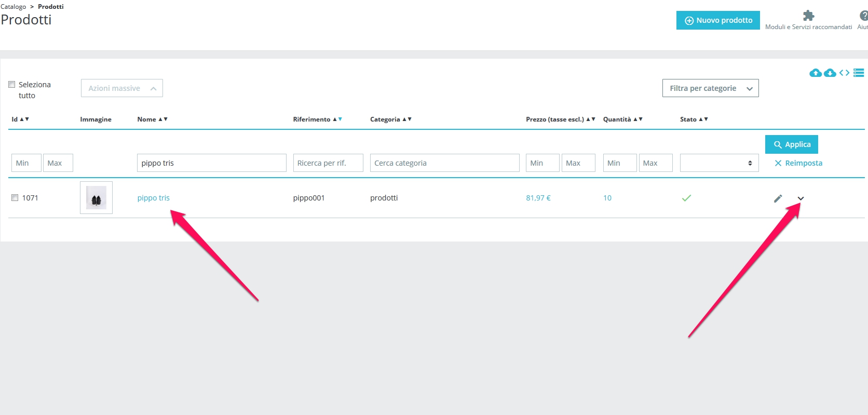Focus Id Min filter field
Screen dimensions: 868x415
click(26, 163)
